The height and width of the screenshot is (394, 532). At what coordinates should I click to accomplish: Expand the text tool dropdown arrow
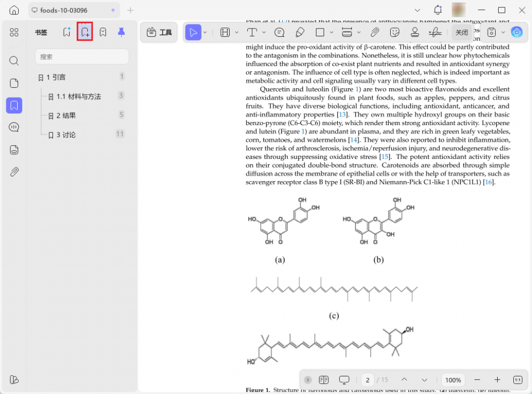[265, 32]
